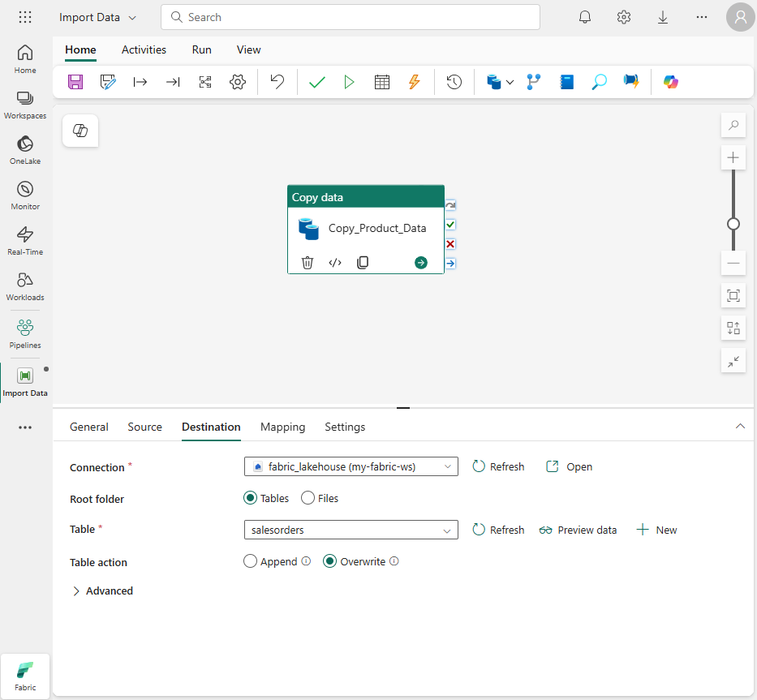The image size is (757, 700).
Task: Delete the Copy_Product_Data activity via trash icon
Action: coord(307,262)
